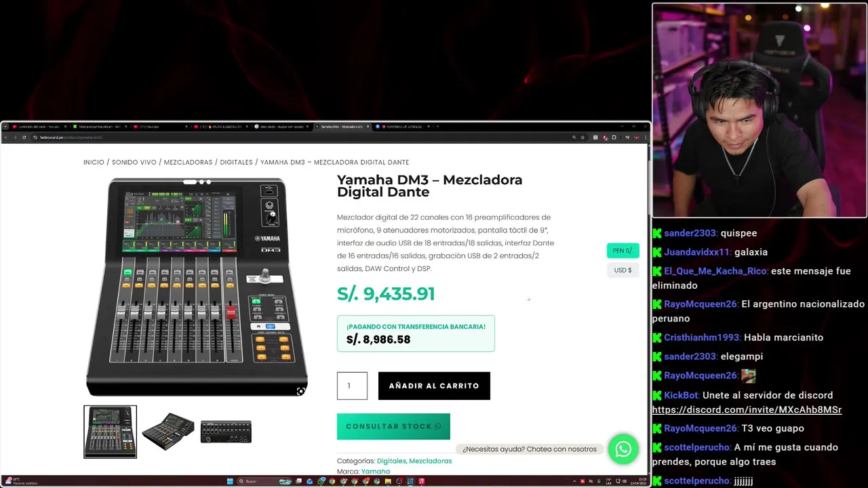Open MEZCLADORAS breadcrumb link
The image size is (868, 488).
coord(188,162)
